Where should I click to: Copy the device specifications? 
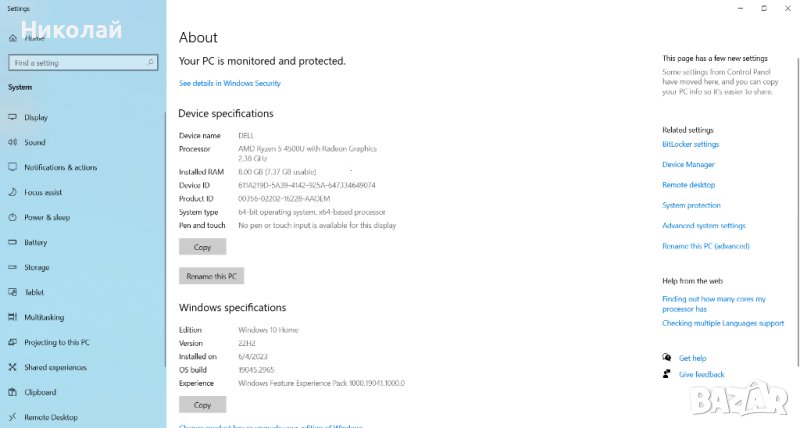coord(202,246)
